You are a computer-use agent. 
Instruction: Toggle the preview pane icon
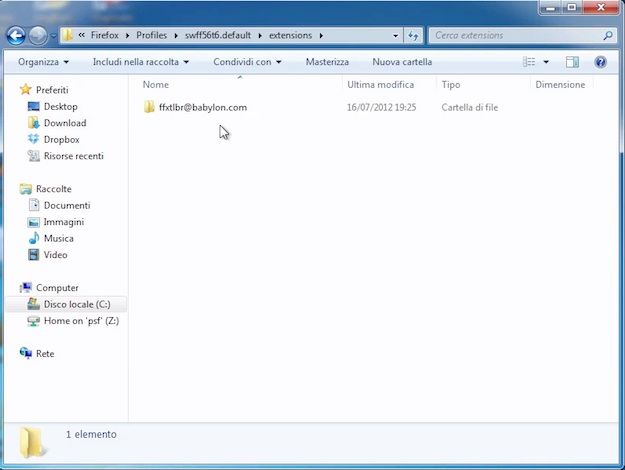(572, 62)
